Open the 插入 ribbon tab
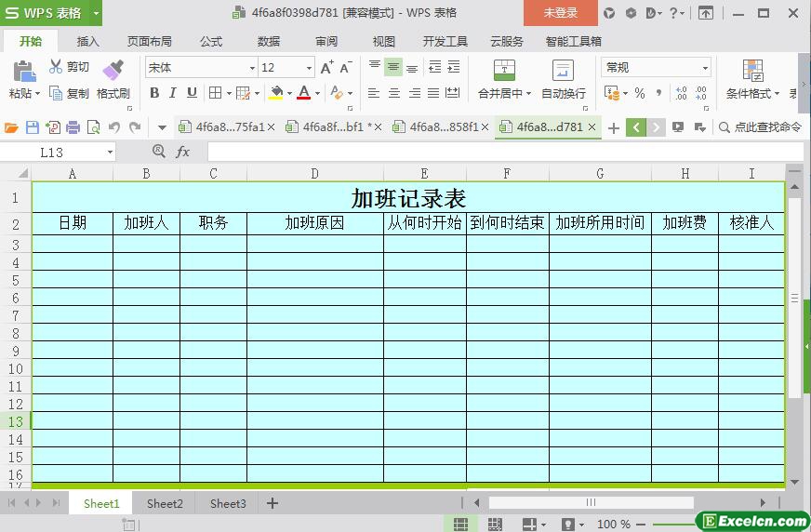The height and width of the screenshot is (532, 811). click(x=87, y=41)
